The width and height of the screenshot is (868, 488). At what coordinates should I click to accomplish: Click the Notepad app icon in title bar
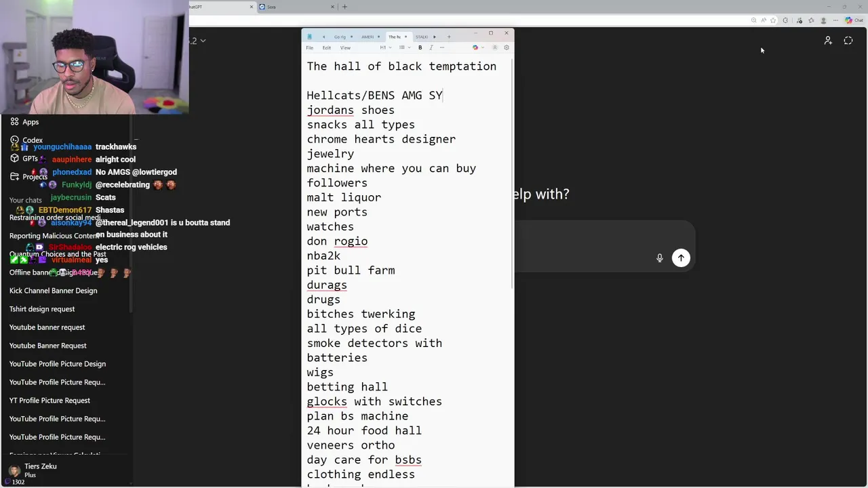(x=309, y=37)
